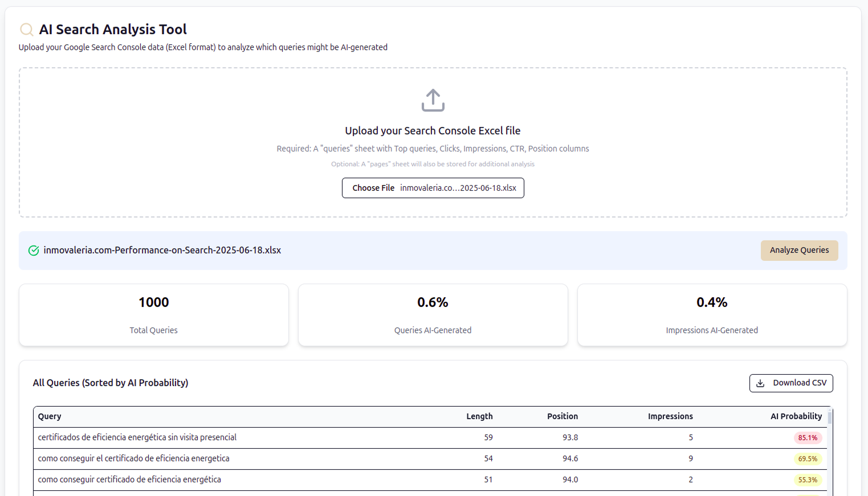Run the Analyze Queries button
This screenshot has width=868, height=496.
[x=799, y=251]
